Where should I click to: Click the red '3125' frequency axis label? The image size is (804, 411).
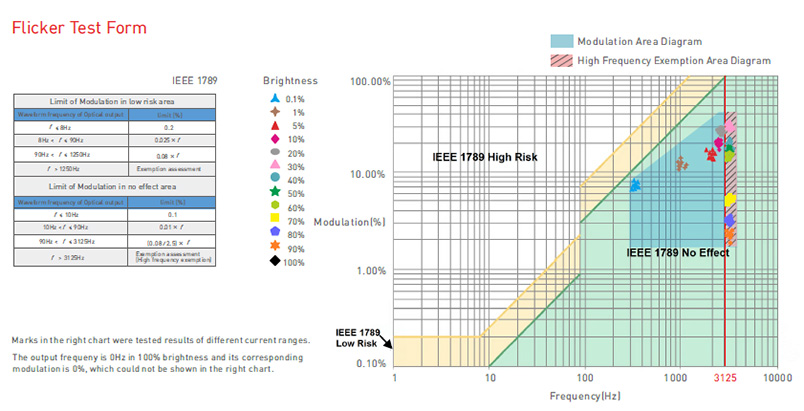(x=725, y=378)
